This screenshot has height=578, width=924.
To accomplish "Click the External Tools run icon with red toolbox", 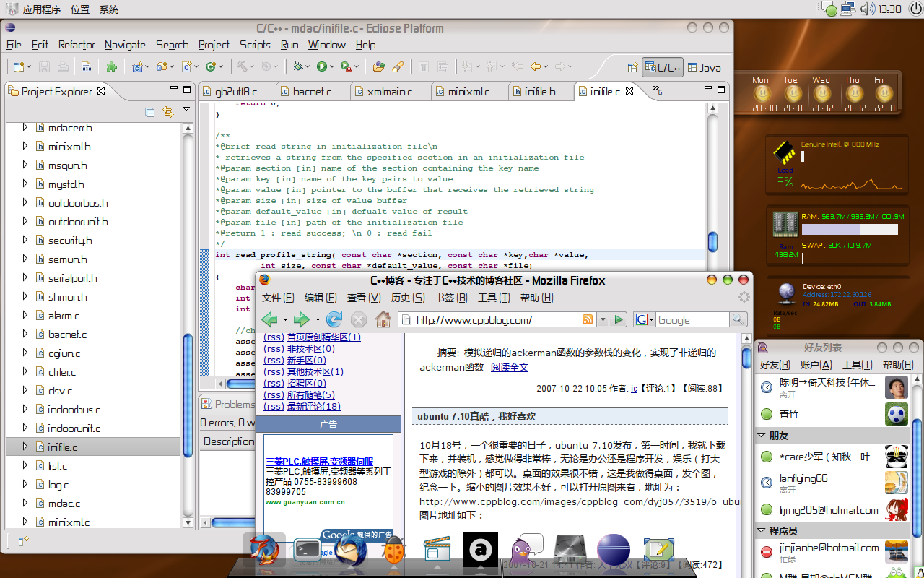I will [x=346, y=66].
